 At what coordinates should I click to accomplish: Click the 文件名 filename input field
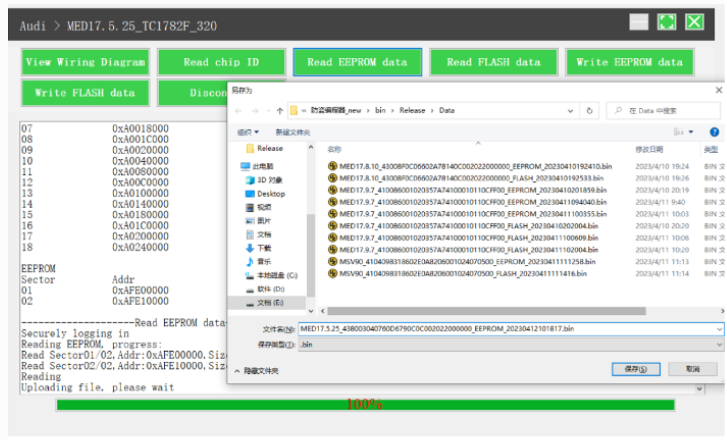[500, 329]
